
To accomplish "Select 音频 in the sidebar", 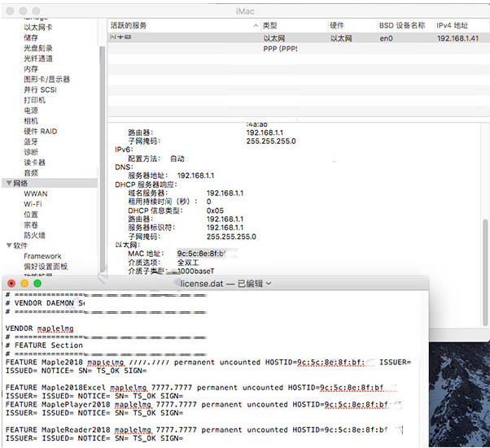I will coord(31,172).
